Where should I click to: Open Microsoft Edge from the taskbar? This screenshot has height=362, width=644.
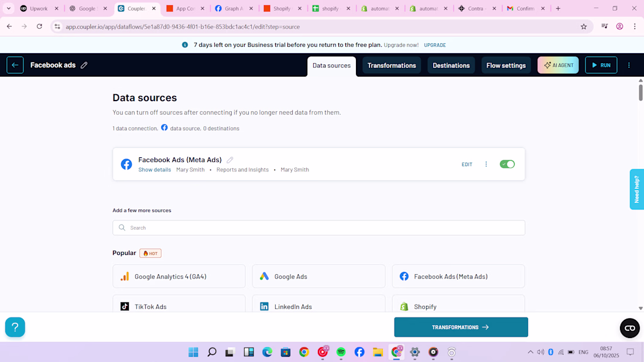[268, 352]
